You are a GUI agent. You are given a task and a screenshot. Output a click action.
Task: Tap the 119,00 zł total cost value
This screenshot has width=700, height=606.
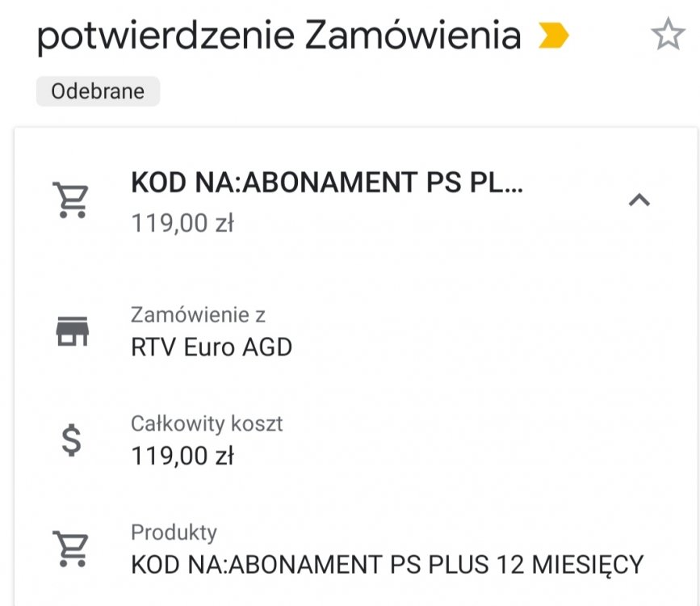pos(182,457)
